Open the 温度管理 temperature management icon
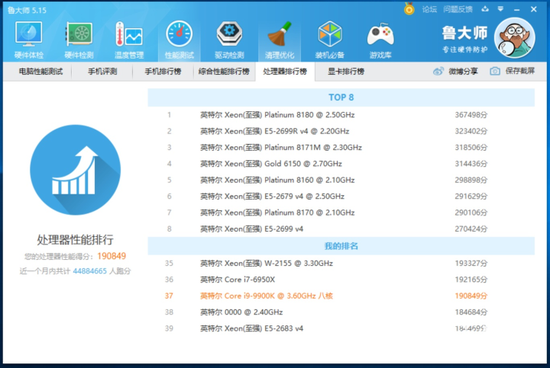This screenshot has height=368, width=550. [x=129, y=39]
